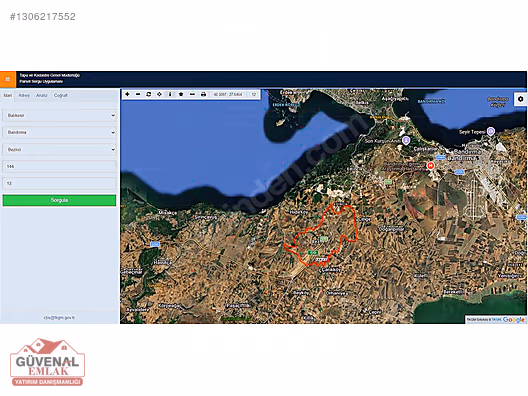The height and width of the screenshot is (396, 528).
Task: Click the parsel field containing 13
Action: coord(60,184)
